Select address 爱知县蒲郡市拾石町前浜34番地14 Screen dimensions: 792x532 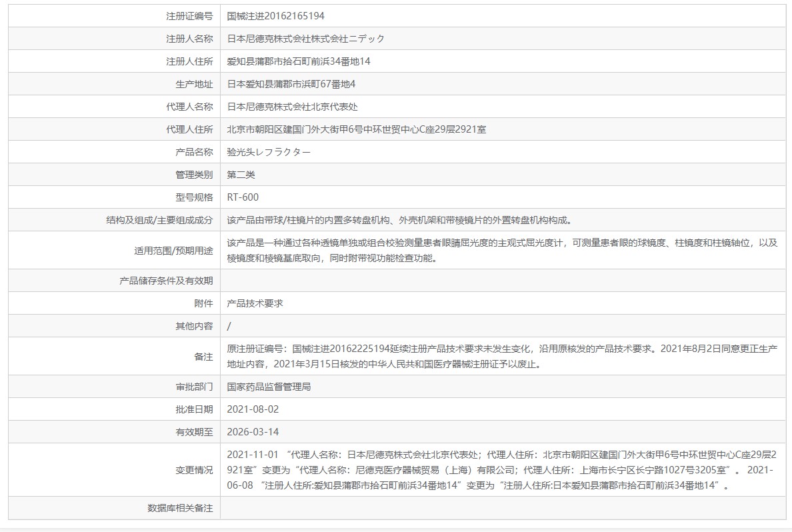point(299,61)
